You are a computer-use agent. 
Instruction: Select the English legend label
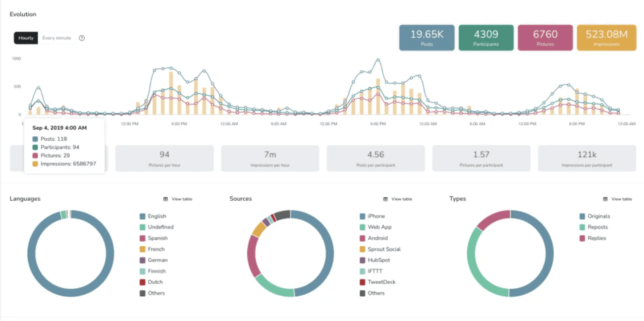tap(157, 216)
